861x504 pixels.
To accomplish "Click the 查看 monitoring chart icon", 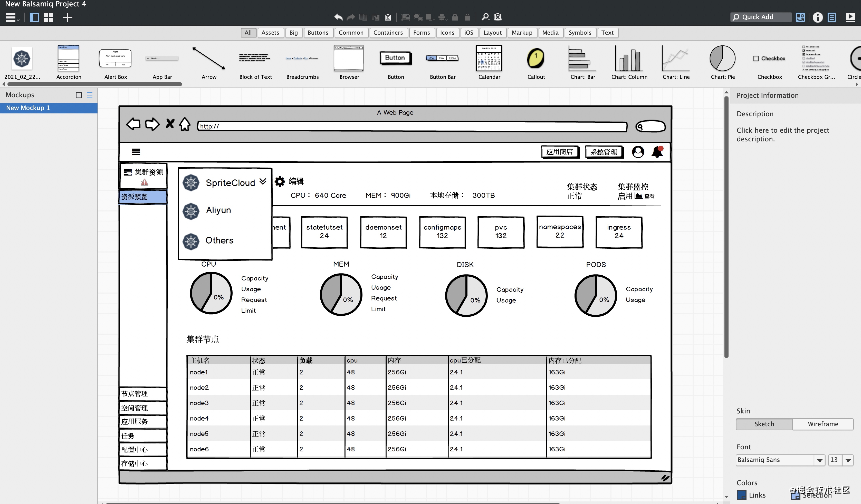I will point(638,196).
